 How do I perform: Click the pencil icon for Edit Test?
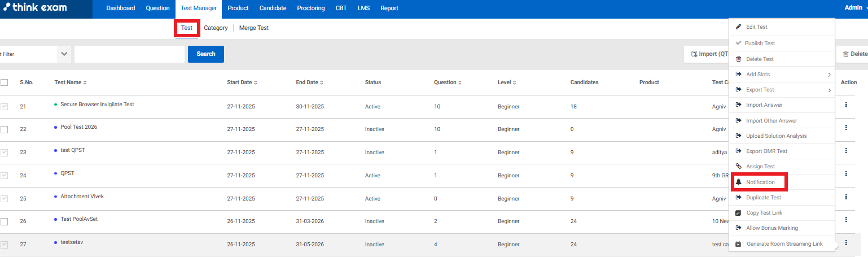click(x=738, y=27)
